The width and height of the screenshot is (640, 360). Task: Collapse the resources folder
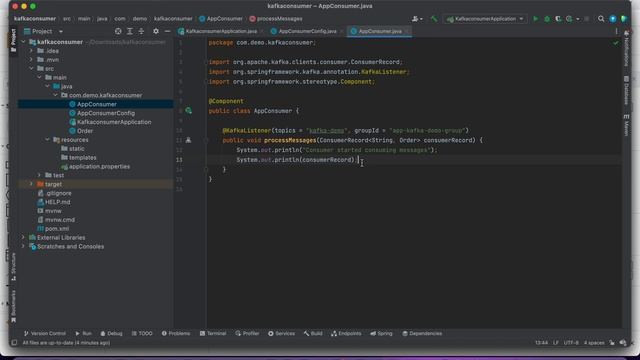47,140
